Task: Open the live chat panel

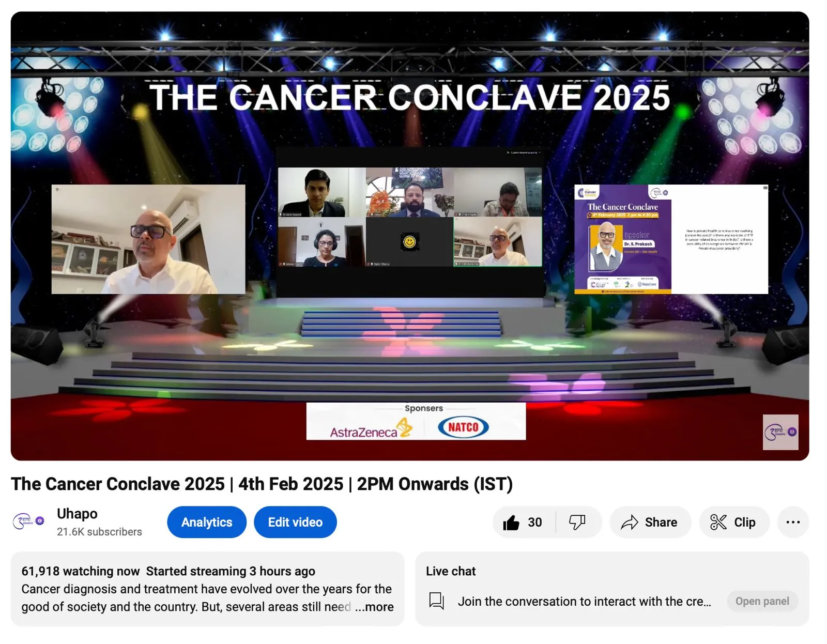Action: [x=762, y=601]
